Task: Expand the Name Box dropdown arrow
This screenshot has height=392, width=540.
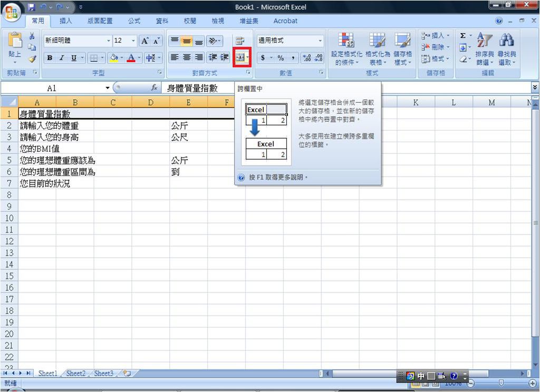Action: 108,89
